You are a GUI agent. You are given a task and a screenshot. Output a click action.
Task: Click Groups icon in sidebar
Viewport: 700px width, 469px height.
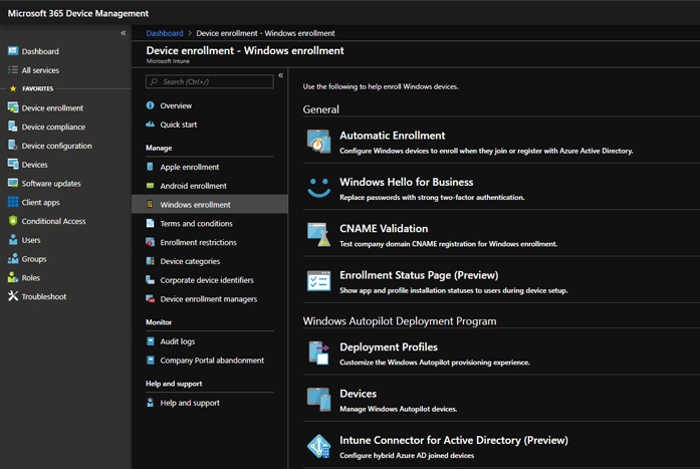(13, 258)
